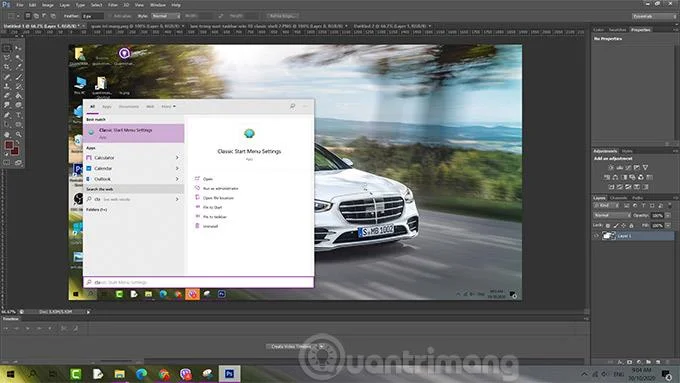Select the Hand tool
This screenshot has width=680, height=383.
pyautogui.click(x=7, y=135)
